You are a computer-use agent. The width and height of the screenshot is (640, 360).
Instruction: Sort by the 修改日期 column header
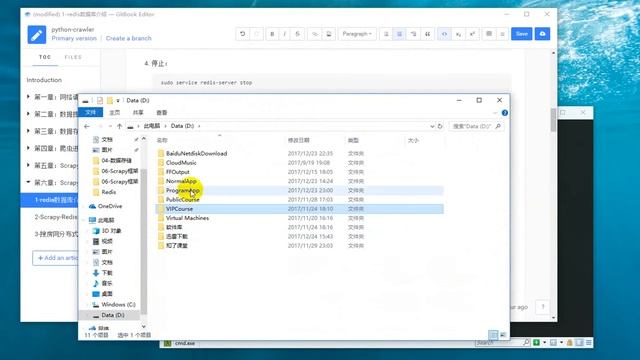pyautogui.click(x=299, y=140)
